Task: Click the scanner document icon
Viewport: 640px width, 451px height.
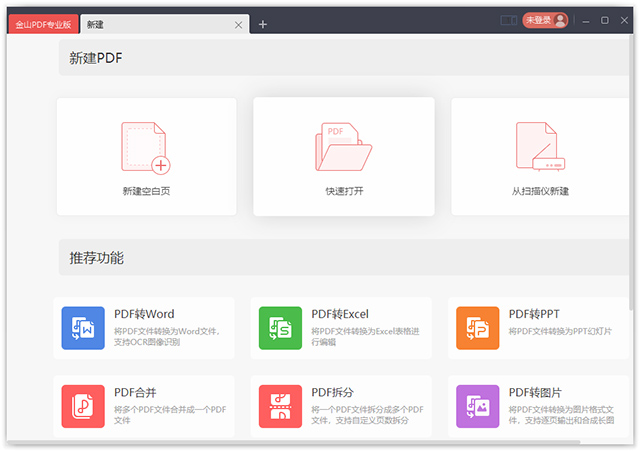Action: (x=540, y=146)
